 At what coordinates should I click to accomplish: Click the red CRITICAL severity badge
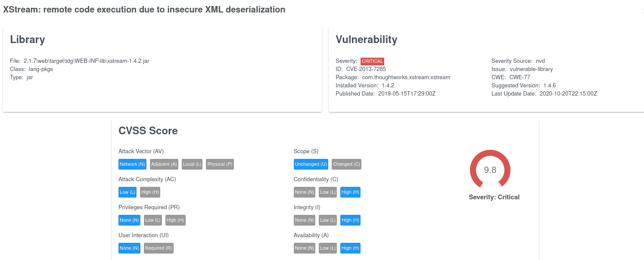372,61
